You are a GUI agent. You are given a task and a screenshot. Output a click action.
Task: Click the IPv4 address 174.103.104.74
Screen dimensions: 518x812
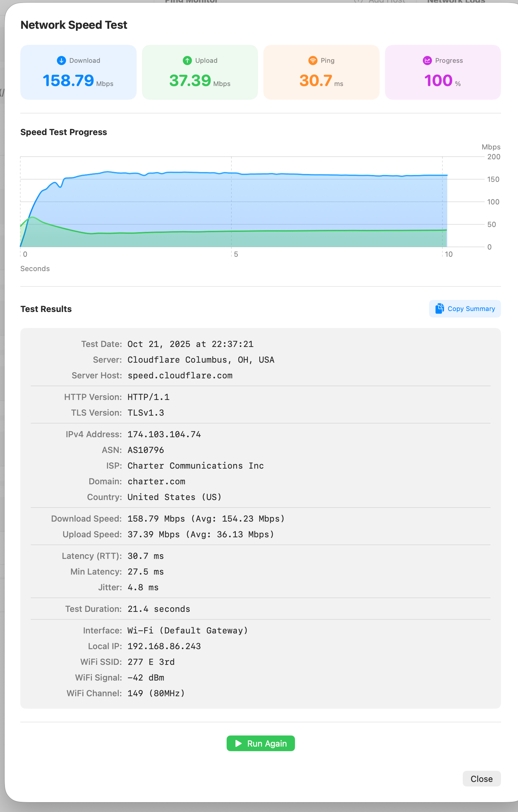pyautogui.click(x=164, y=434)
